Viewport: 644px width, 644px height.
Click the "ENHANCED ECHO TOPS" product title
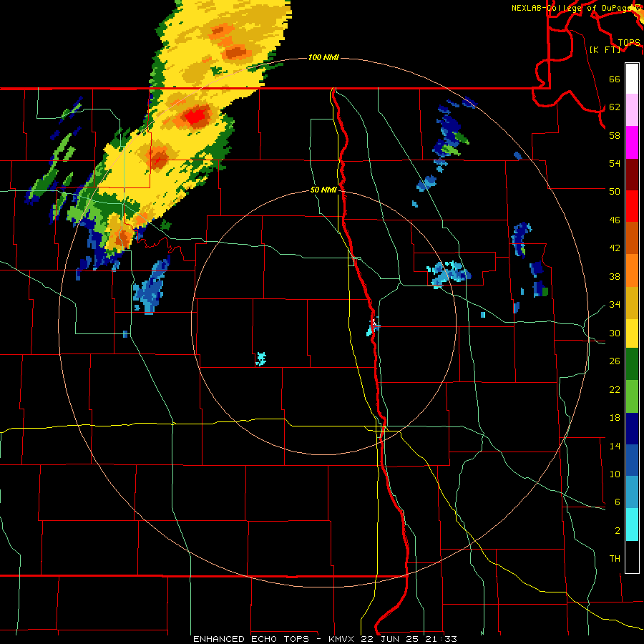coord(251,639)
